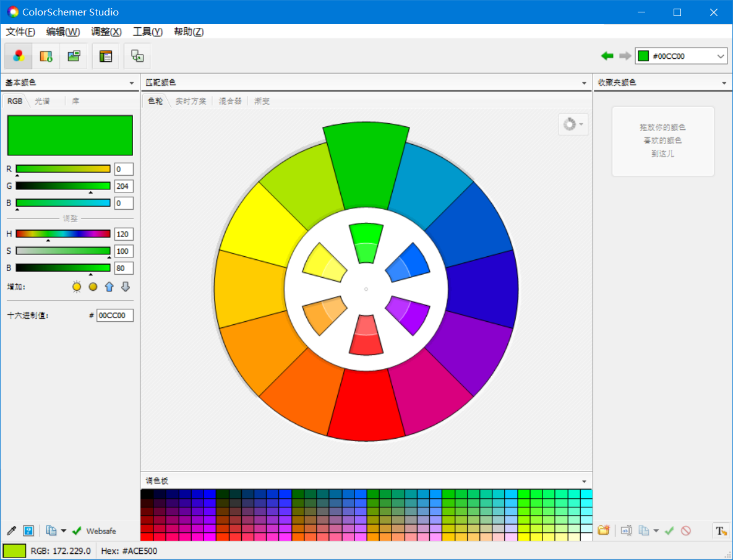Click the green confirm checkmark in favorites bar
Screen dimensions: 733x560
(x=669, y=530)
